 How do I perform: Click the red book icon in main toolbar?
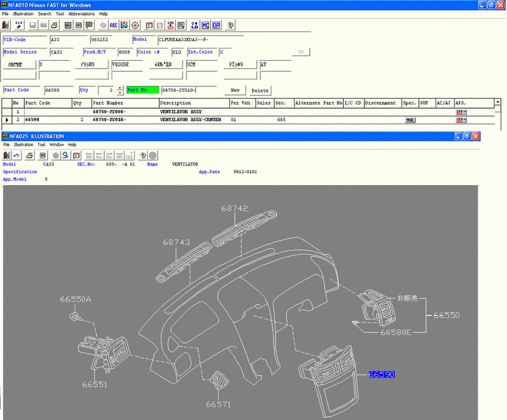(149, 25)
